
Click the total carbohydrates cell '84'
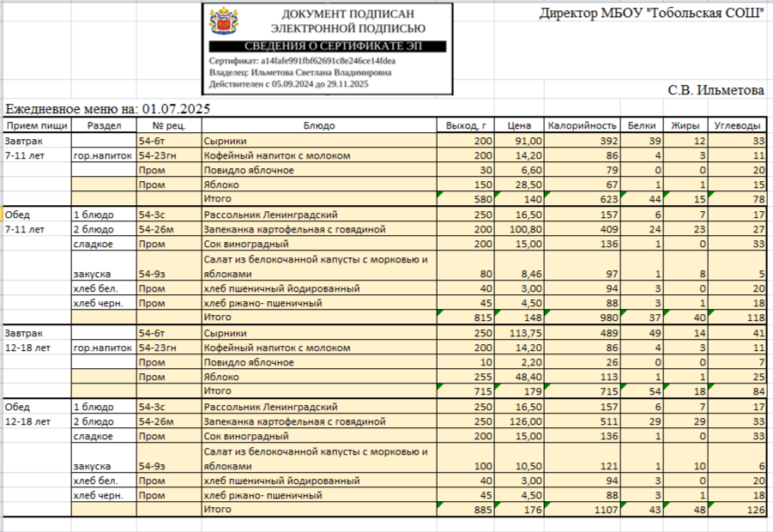tap(737, 391)
